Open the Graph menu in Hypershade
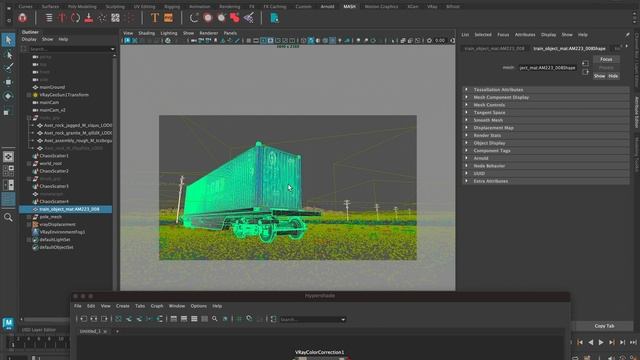 coord(157,306)
